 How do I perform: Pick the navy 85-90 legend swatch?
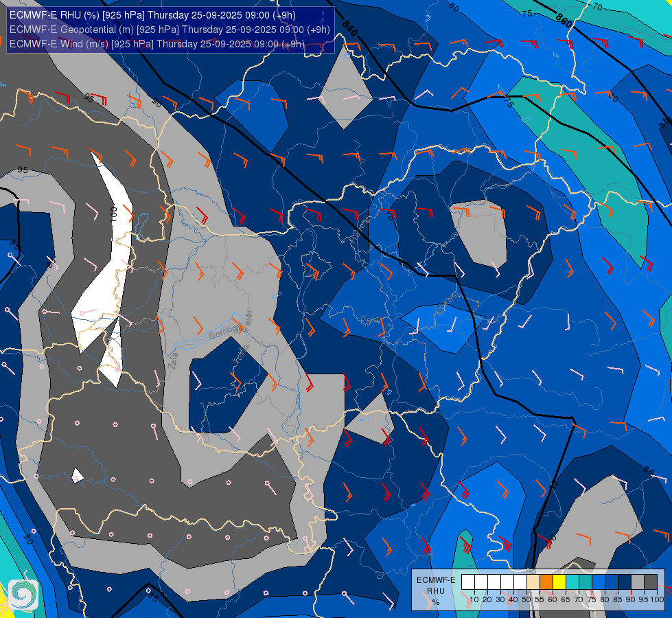pos(625,582)
